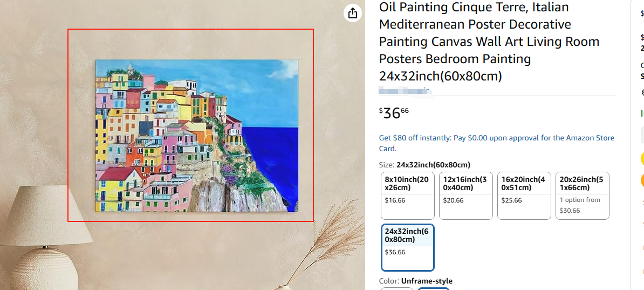
Task: Choose the unselected color swatch below Color label
Action: point(397,288)
